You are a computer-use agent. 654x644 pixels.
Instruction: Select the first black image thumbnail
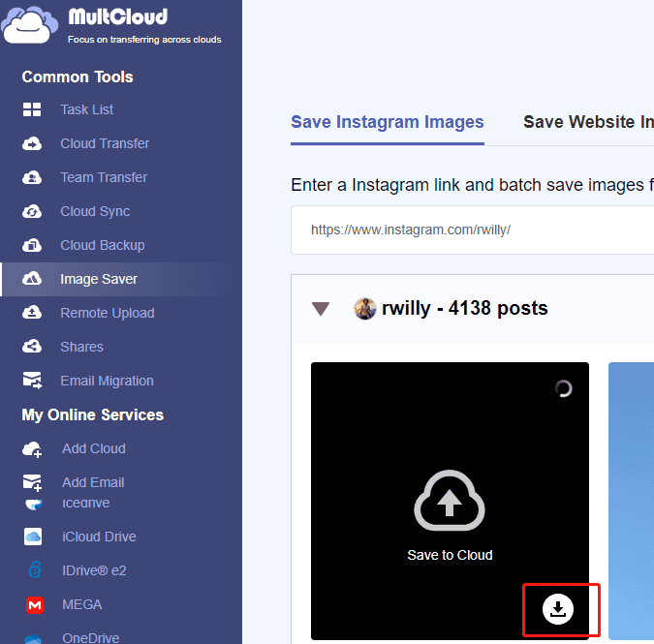[x=450, y=501]
